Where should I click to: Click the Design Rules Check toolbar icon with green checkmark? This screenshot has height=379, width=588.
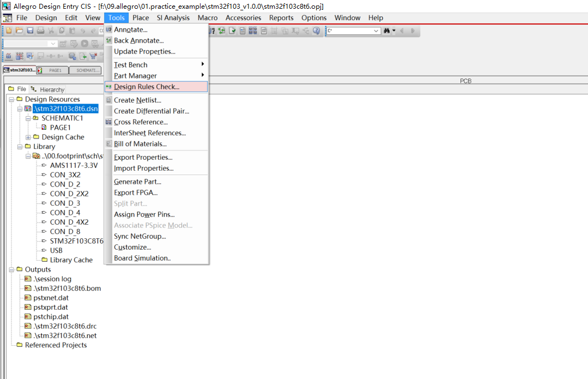point(232,31)
